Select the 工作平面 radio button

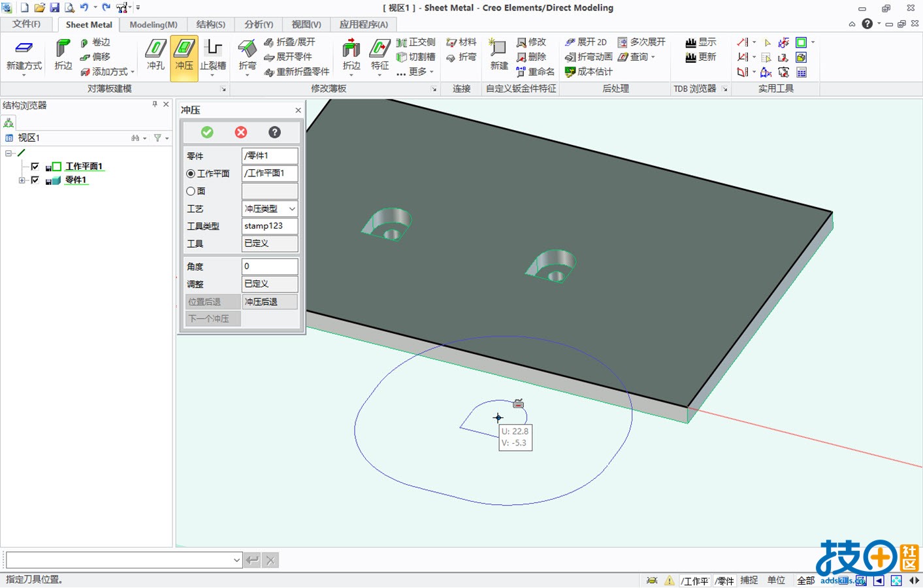191,174
